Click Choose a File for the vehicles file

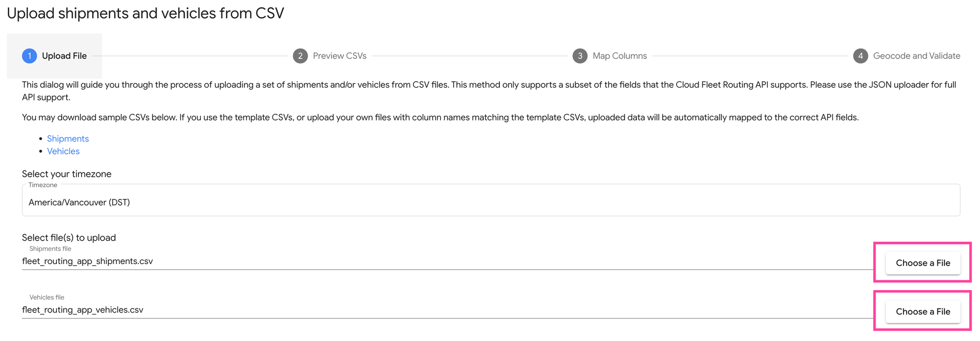pyautogui.click(x=923, y=312)
